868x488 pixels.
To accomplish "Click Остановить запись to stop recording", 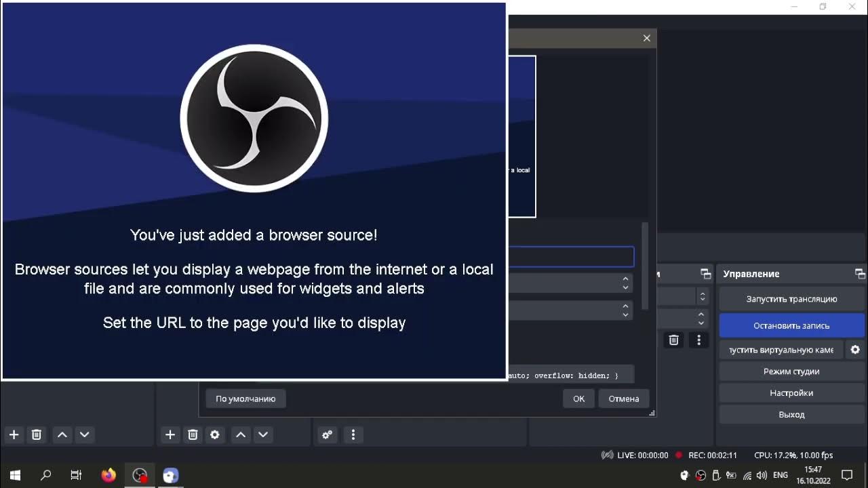I will pos(791,326).
